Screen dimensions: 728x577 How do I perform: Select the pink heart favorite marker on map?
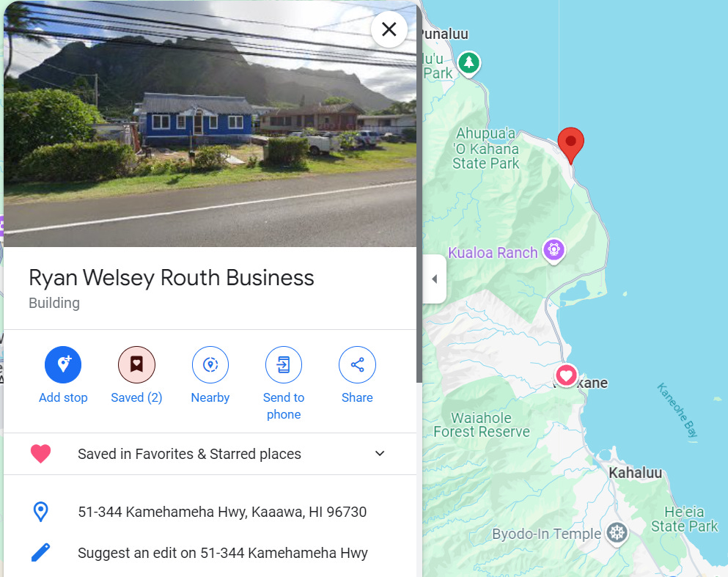click(566, 375)
